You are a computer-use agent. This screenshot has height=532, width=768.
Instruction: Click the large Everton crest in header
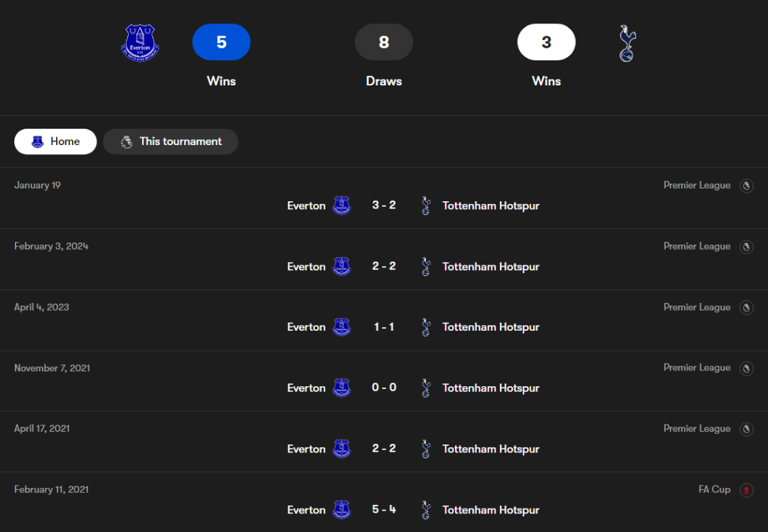coord(140,42)
